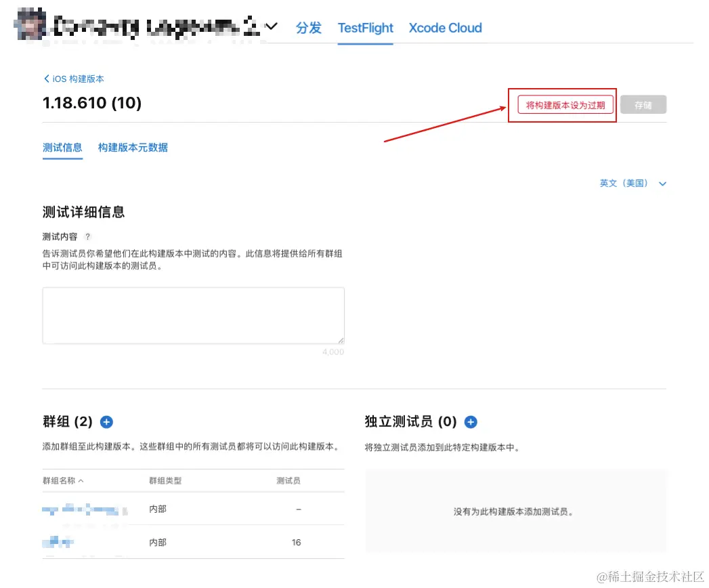Click the app icon thumbnail
This screenshot has height=588, width=709.
click(x=30, y=24)
